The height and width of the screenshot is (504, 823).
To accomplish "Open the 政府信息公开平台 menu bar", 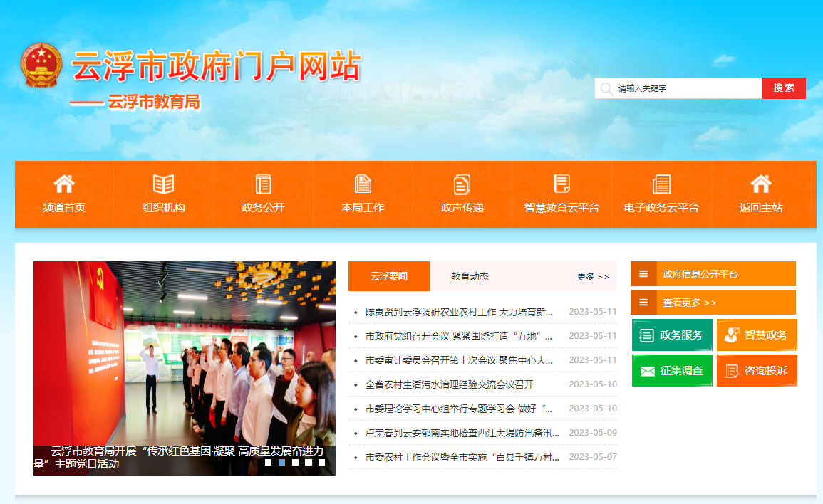I will tap(700, 274).
